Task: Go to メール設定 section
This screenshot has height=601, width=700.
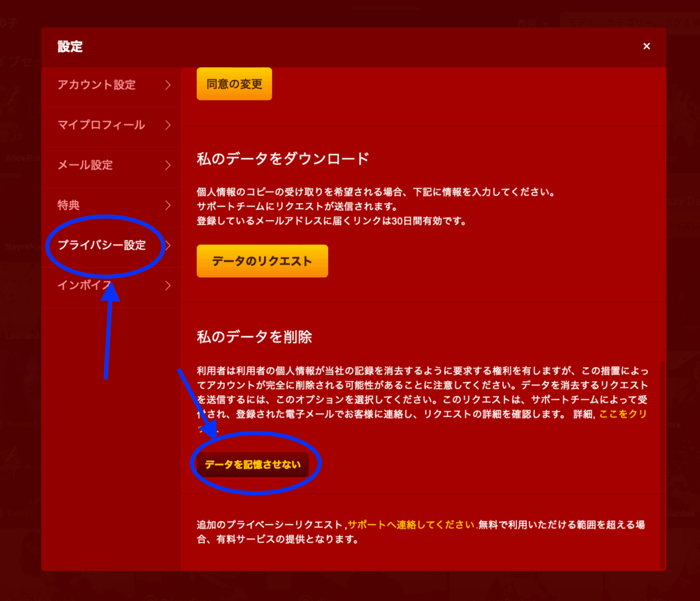Action: tap(85, 165)
